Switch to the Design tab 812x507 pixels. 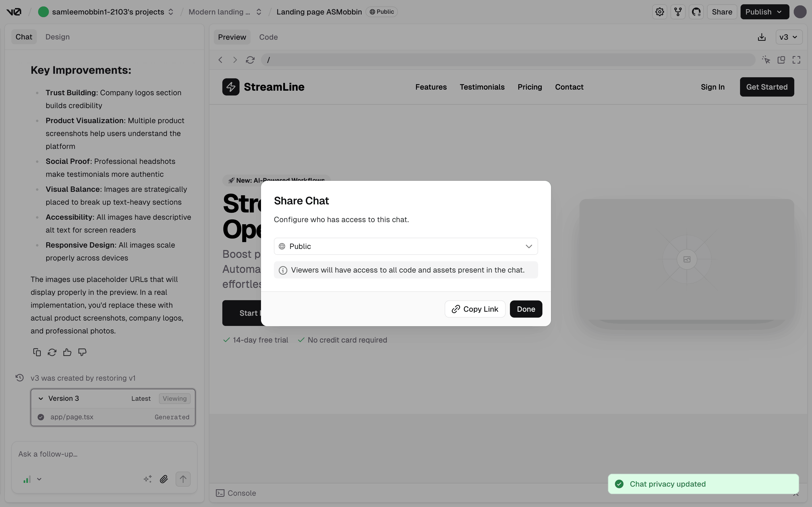(x=57, y=37)
